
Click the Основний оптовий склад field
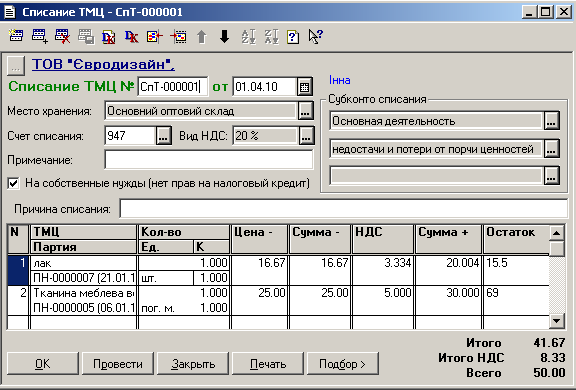(x=201, y=111)
